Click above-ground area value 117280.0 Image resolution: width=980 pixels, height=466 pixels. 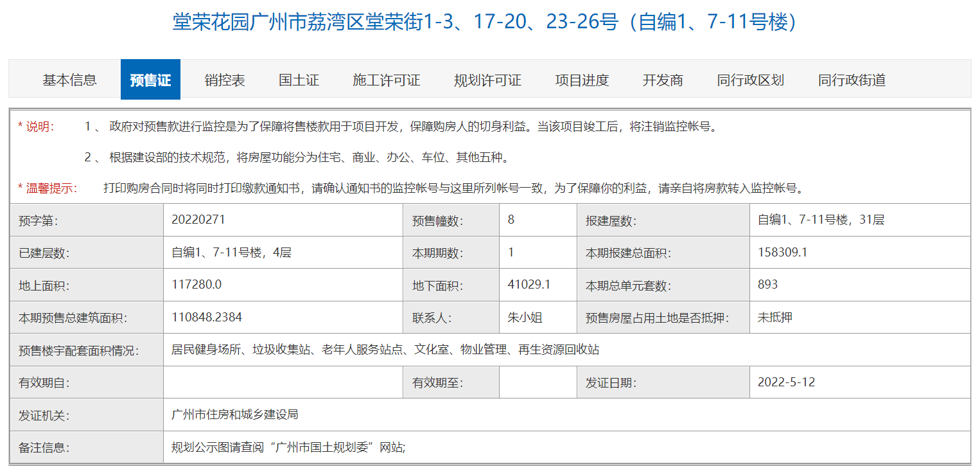197,285
